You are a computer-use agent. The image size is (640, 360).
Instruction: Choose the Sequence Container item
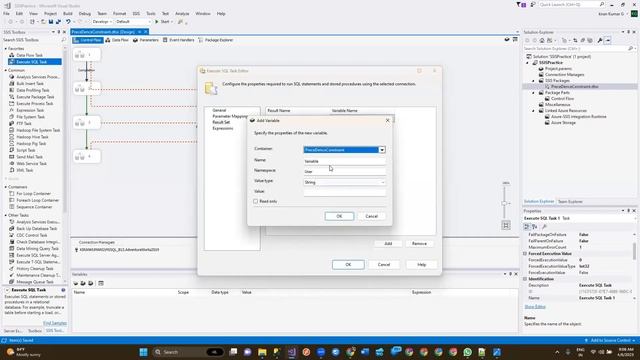(x=34, y=207)
